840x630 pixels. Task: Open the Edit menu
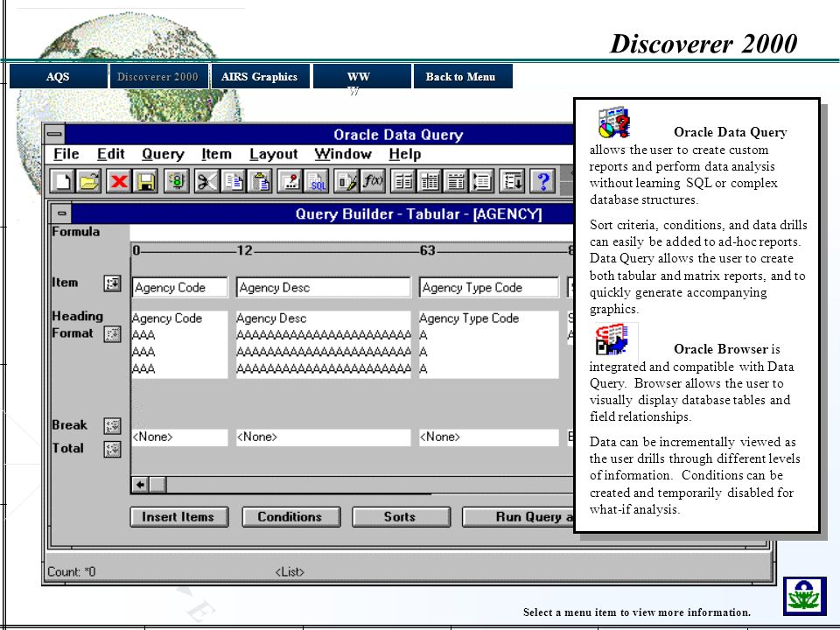pos(111,154)
